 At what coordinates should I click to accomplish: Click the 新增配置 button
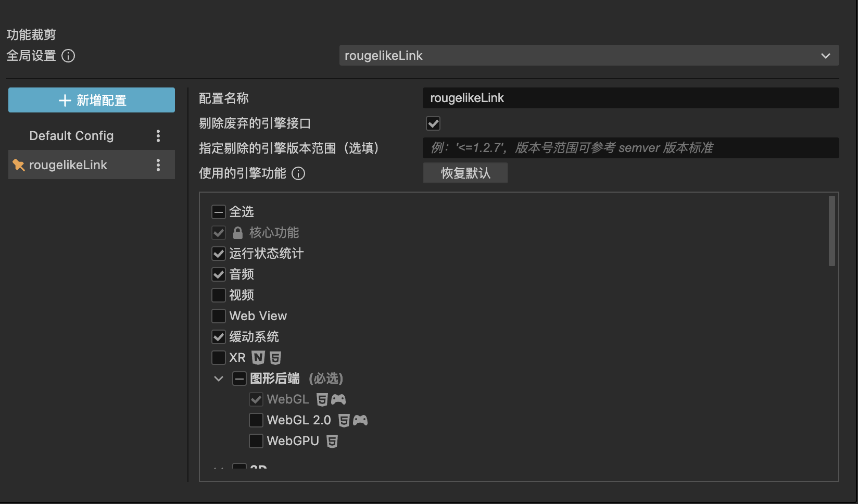(92, 100)
